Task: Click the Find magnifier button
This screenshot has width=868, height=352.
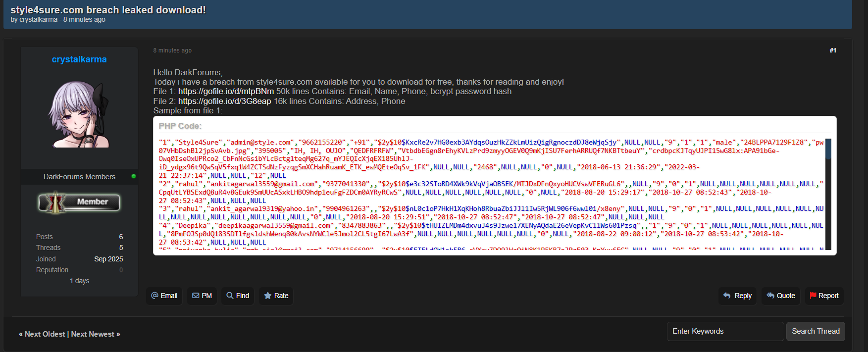Action: click(x=238, y=296)
